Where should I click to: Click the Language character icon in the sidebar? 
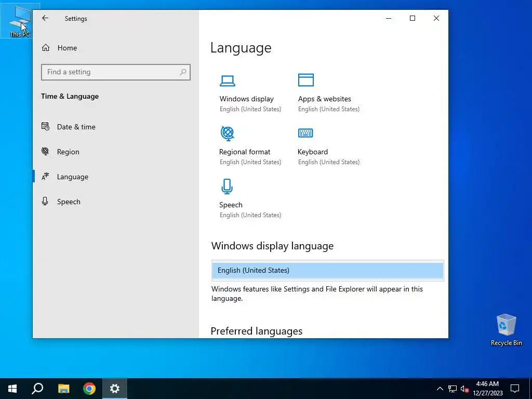[45, 177]
